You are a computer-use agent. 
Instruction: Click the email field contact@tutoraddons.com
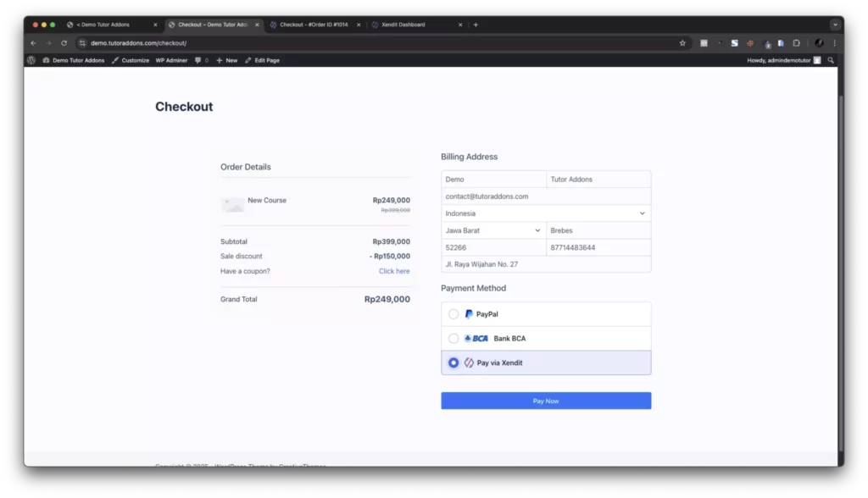tap(546, 196)
